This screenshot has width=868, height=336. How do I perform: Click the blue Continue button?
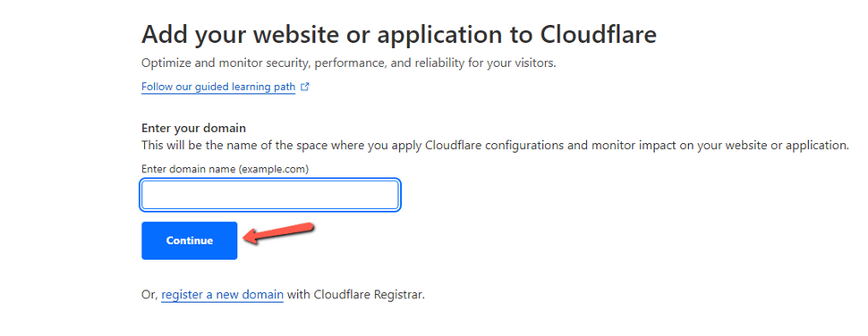point(190,240)
